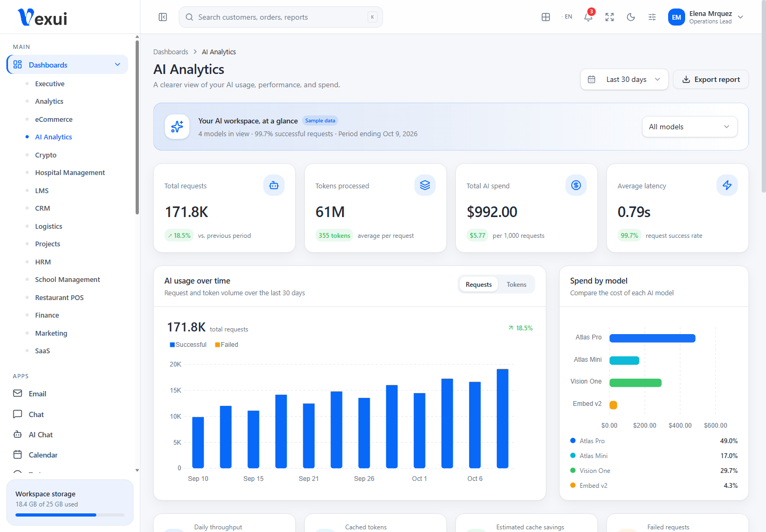This screenshot has height=532, width=766.
Task: Open Calendar app from sidebar
Action: pyautogui.click(x=67, y=455)
